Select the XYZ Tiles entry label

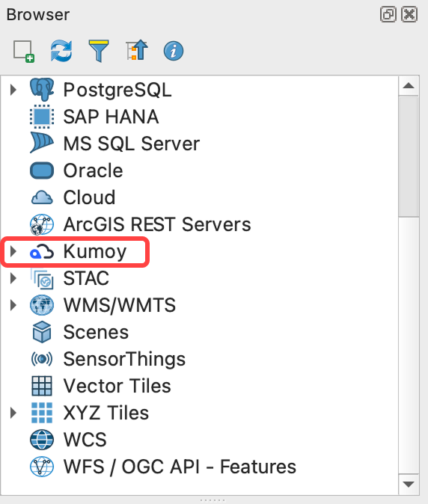click(x=106, y=413)
